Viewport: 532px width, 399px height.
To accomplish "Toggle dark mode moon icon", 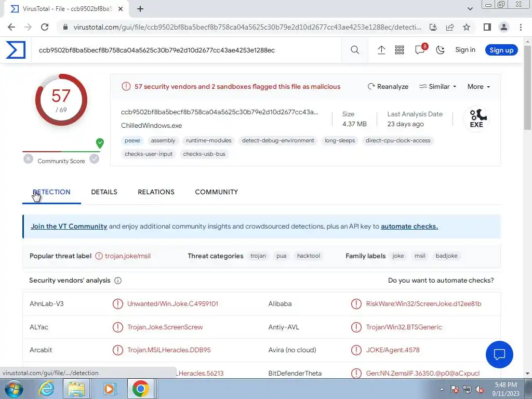I will tap(440, 50).
